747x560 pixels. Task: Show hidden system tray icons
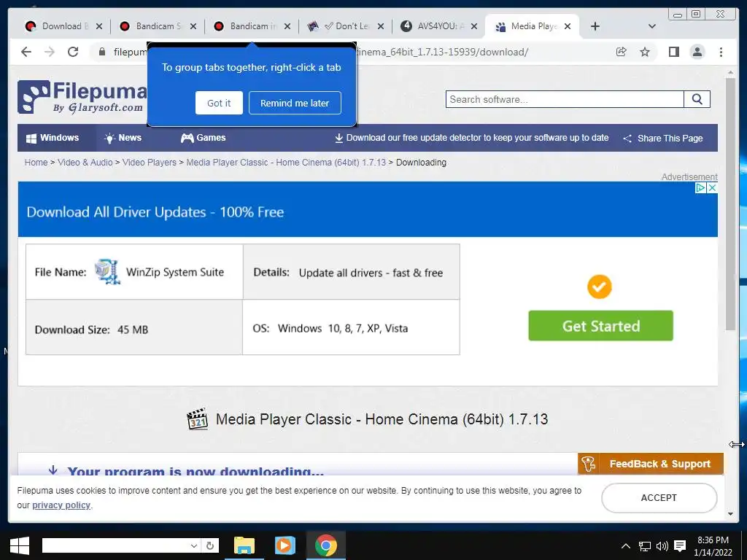pyautogui.click(x=626, y=546)
